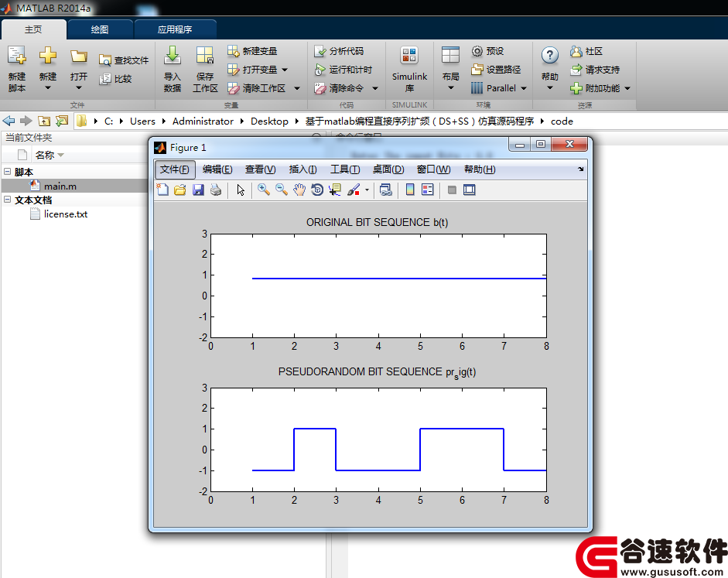
Task: Open the Tools menu in Figure 1
Action: [345, 169]
